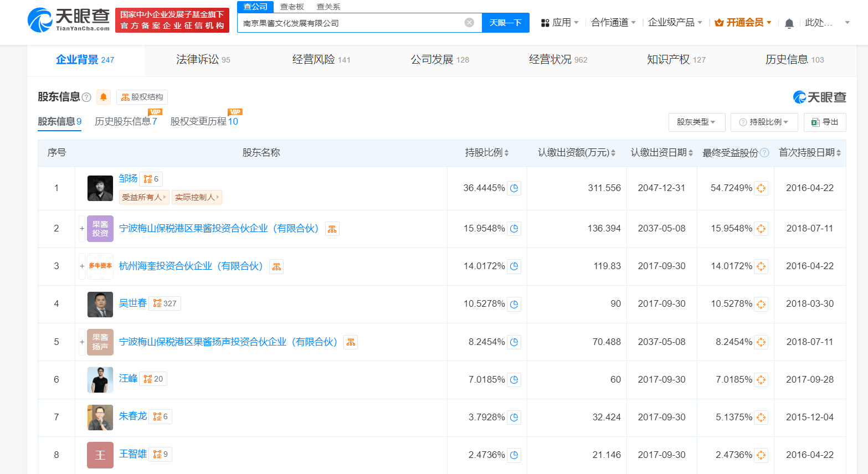Viewport: 868px width, 474px height.
Task: Click the orange shareholder alert bell
Action: tap(104, 97)
